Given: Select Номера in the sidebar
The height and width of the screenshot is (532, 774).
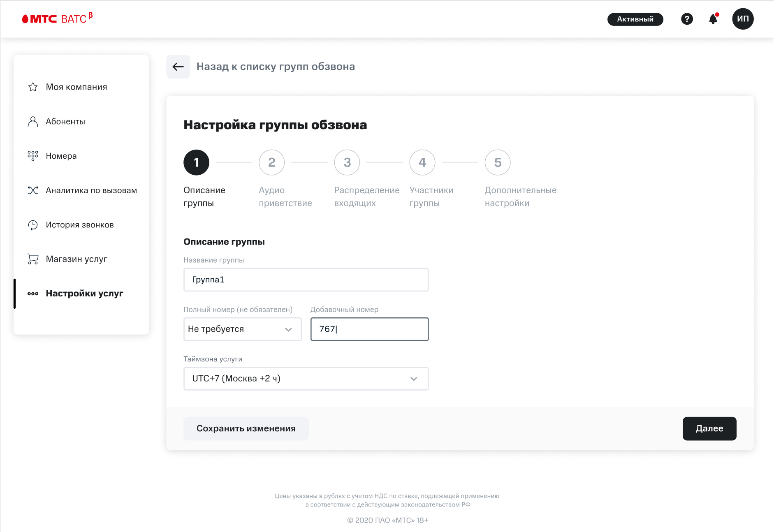Looking at the screenshot, I should pyautogui.click(x=61, y=156).
